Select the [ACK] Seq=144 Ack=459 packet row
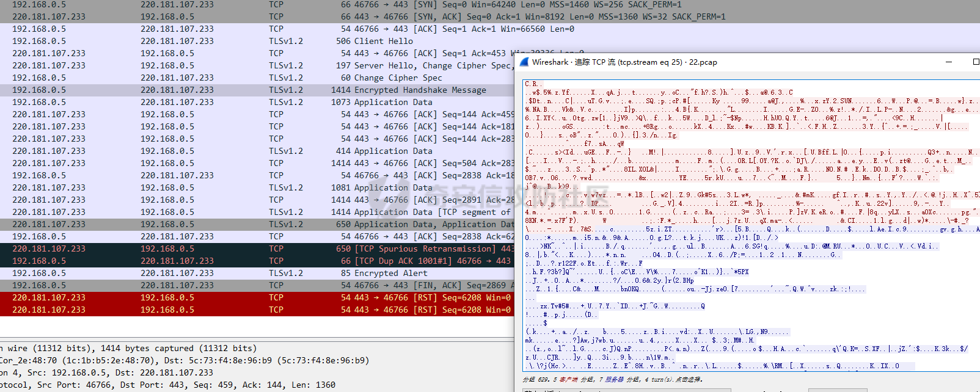This screenshot has height=392, width=980. [257, 114]
